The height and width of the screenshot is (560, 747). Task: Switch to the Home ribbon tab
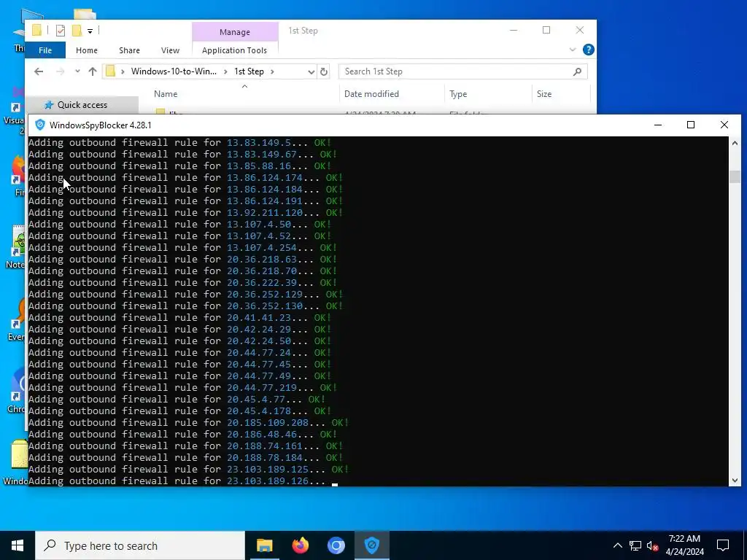87,50
